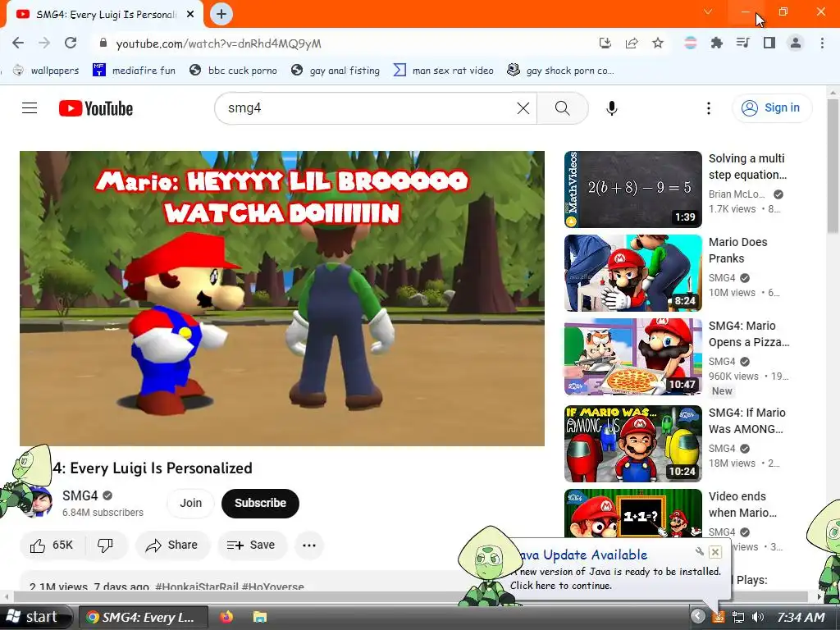This screenshot has width=840, height=630.
Task: Open the network tray icon
Action: point(739,617)
